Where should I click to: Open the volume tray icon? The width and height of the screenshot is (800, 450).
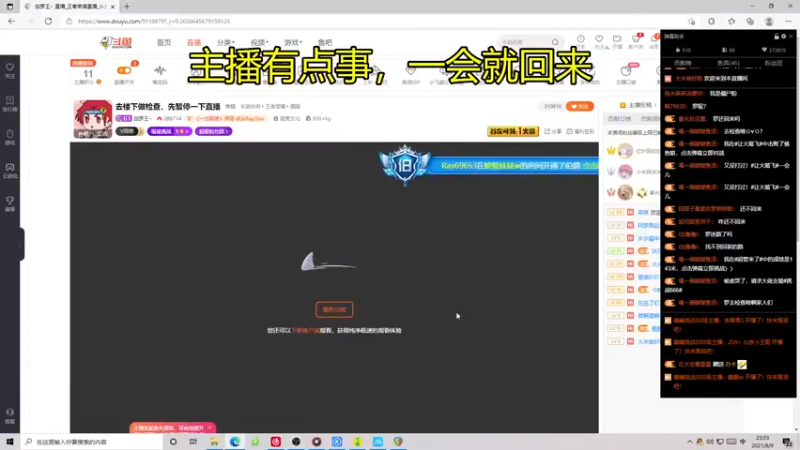point(710,442)
